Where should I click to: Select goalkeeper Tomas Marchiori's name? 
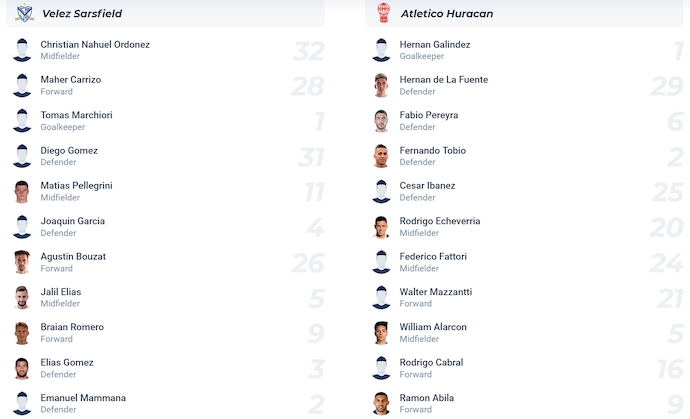pyautogui.click(x=76, y=115)
